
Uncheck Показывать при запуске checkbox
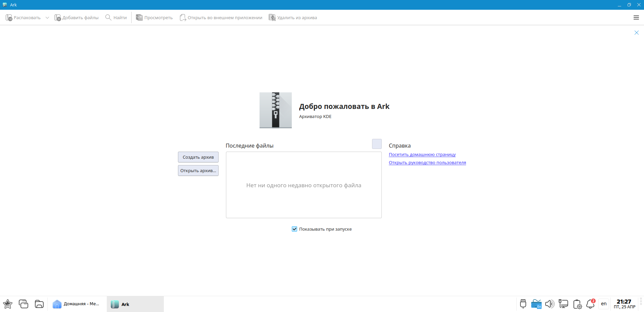(294, 229)
